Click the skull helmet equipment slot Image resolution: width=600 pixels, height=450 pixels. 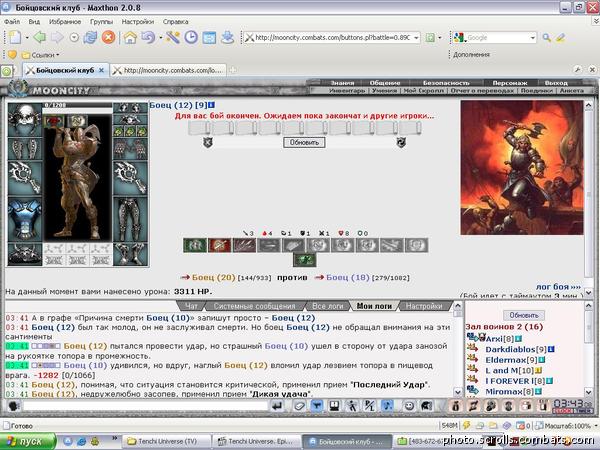pyautogui.click(x=24, y=119)
